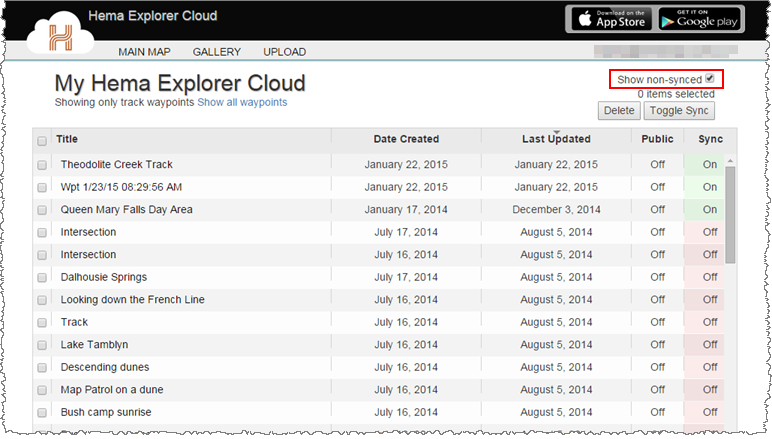Click the Toggle Sync button

679,111
